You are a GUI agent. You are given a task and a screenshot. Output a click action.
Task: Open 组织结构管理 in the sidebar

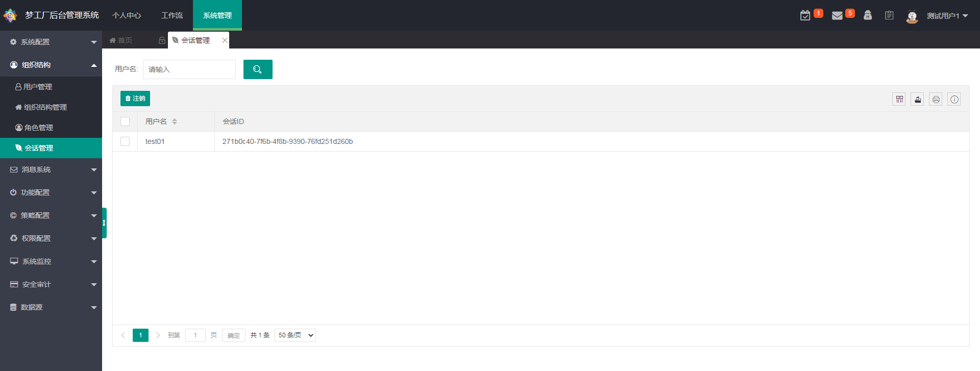click(x=51, y=107)
